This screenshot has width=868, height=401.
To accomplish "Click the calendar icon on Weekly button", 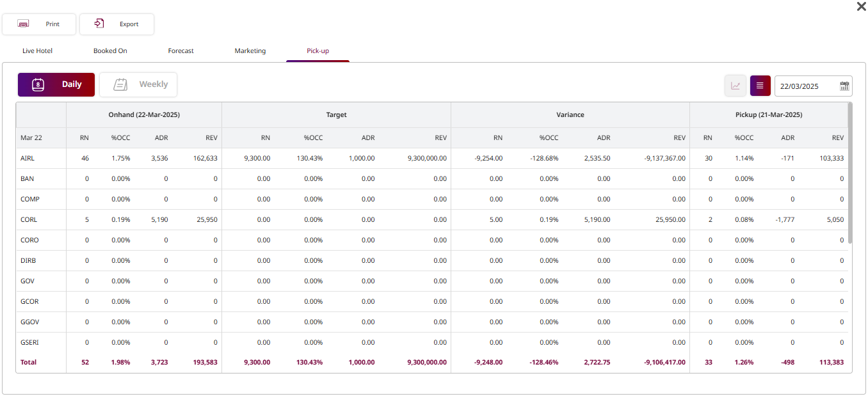I will [120, 84].
